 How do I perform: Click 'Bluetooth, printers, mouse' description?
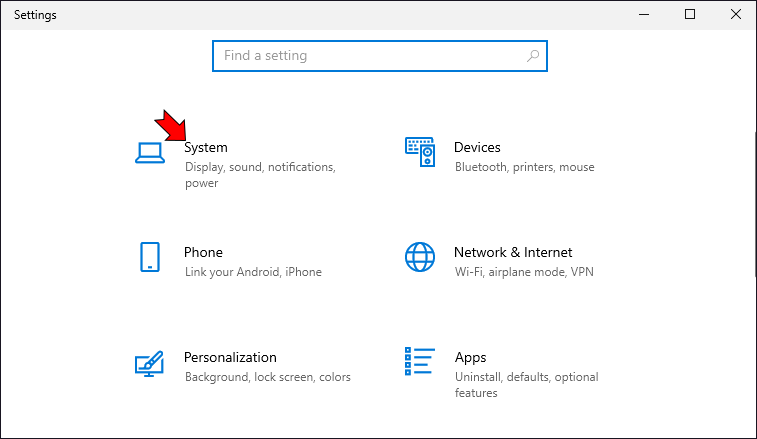(x=524, y=167)
